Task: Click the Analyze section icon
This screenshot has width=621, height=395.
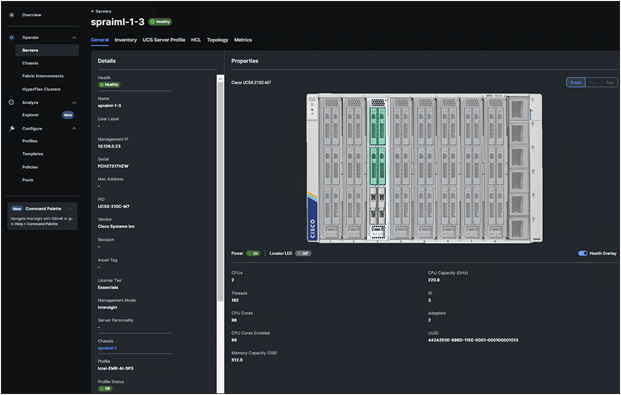Action: (11, 102)
